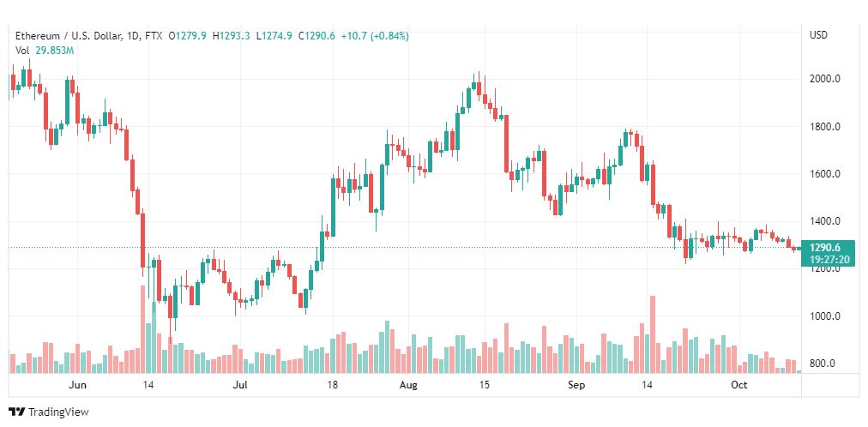Click the 1D interval text in header
This screenshot has height=427, width=868.
pos(133,36)
